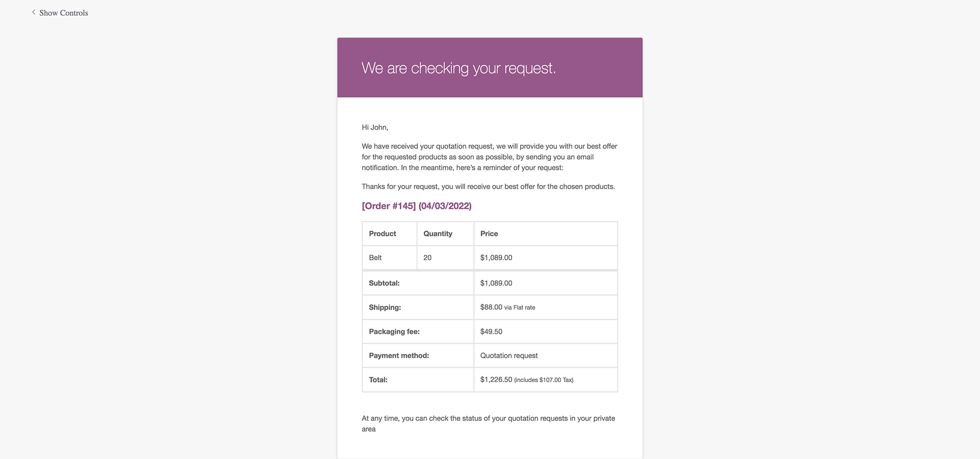Select the Quantity column header
The height and width of the screenshot is (459, 980).
coord(437,234)
